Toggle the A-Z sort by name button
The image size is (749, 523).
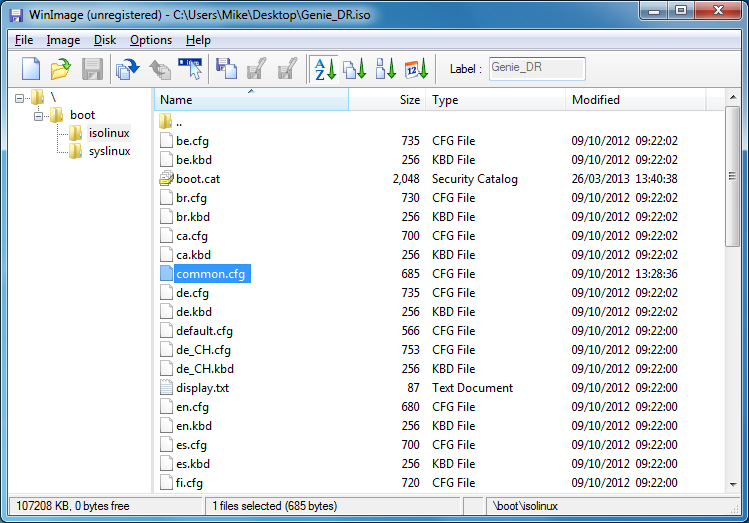pos(325,69)
